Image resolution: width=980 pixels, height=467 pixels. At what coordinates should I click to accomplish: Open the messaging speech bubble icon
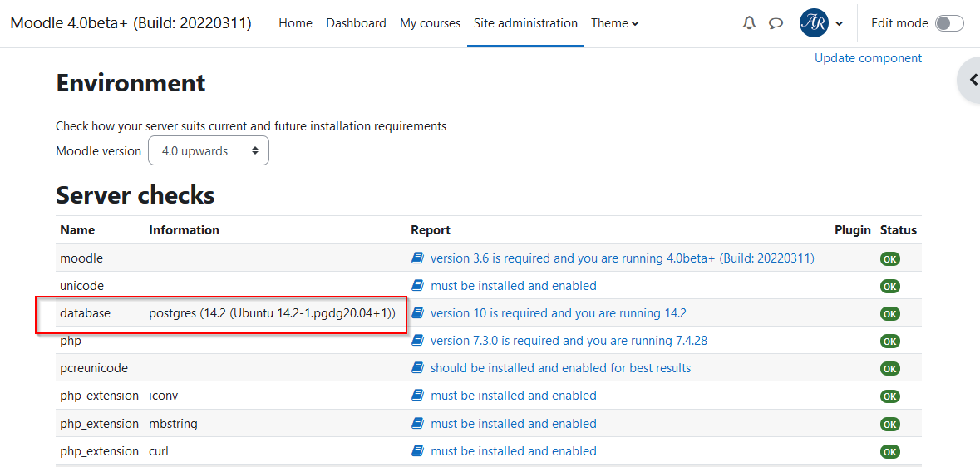(776, 23)
